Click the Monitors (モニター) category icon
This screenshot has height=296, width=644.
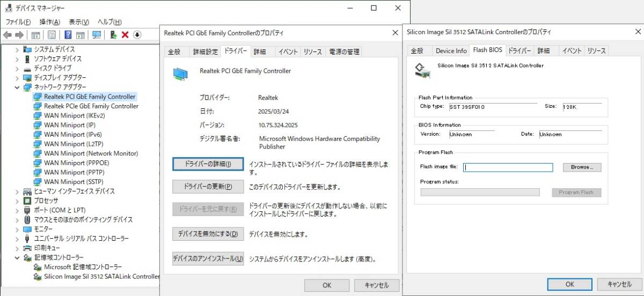27,229
